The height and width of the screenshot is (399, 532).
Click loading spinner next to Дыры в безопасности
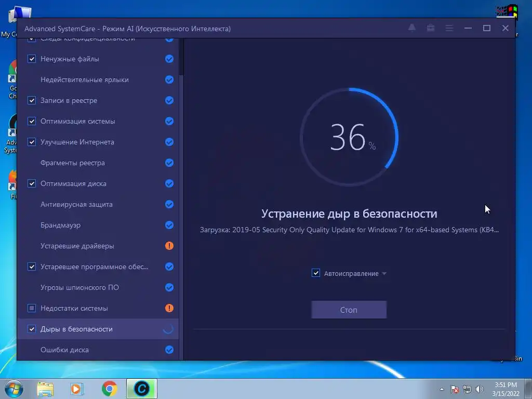click(168, 329)
